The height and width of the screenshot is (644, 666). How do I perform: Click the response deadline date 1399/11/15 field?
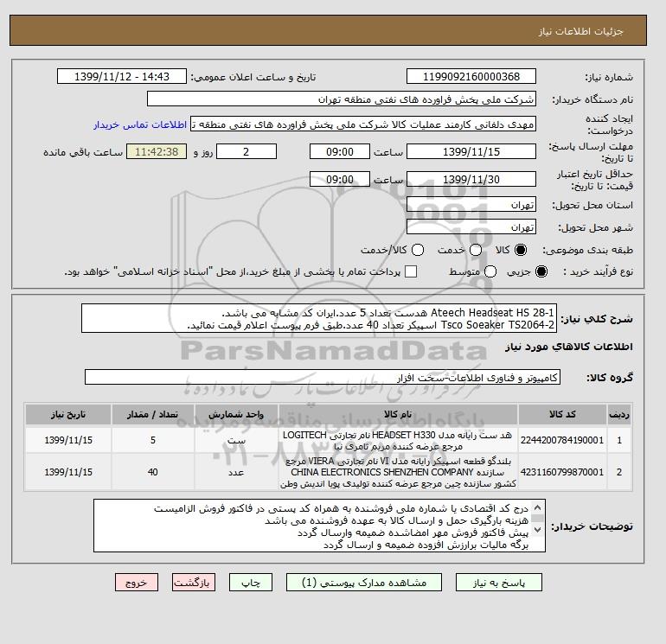pyautogui.click(x=471, y=151)
